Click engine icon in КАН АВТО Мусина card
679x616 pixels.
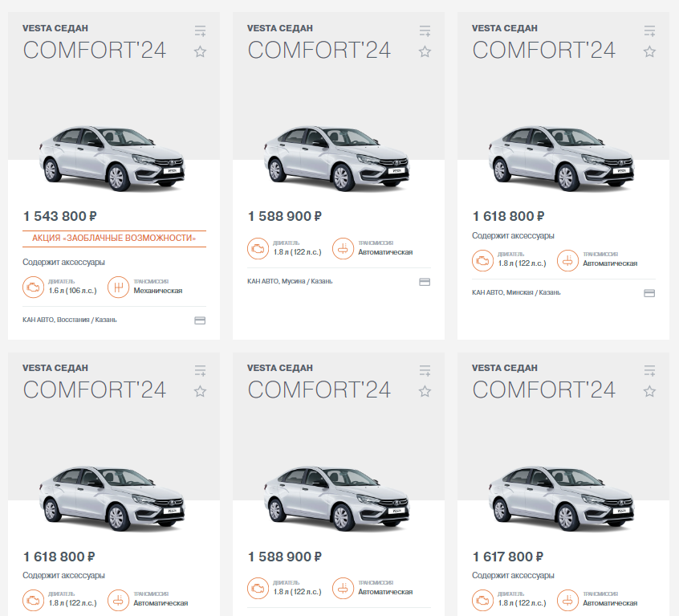[258, 249]
